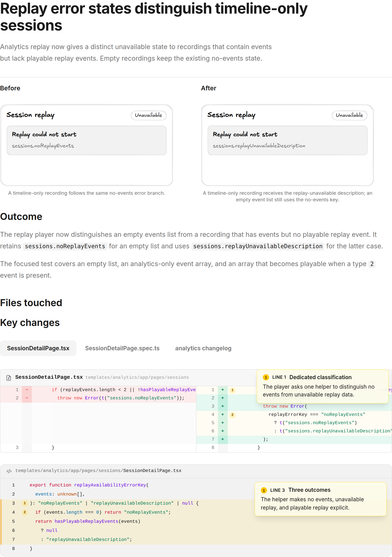Image resolution: width=392 pixels, height=557 pixels.
Task: Click the minus sign on removed diff line 2
Action: [27, 398]
